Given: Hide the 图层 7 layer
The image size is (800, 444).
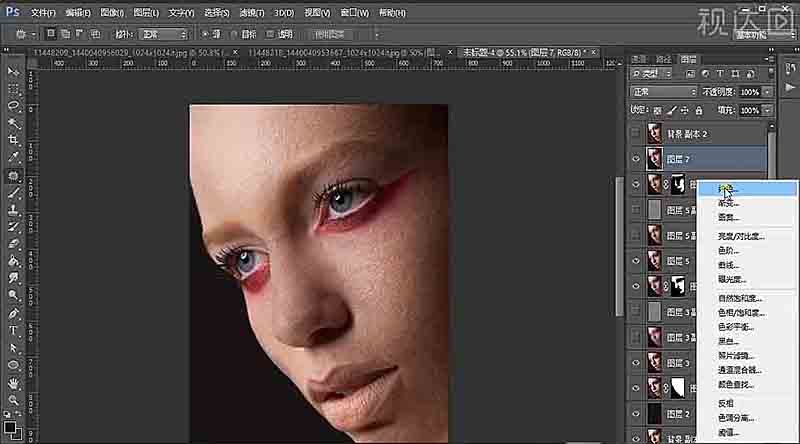Looking at the screenshot, I should (x=636, y=159).
